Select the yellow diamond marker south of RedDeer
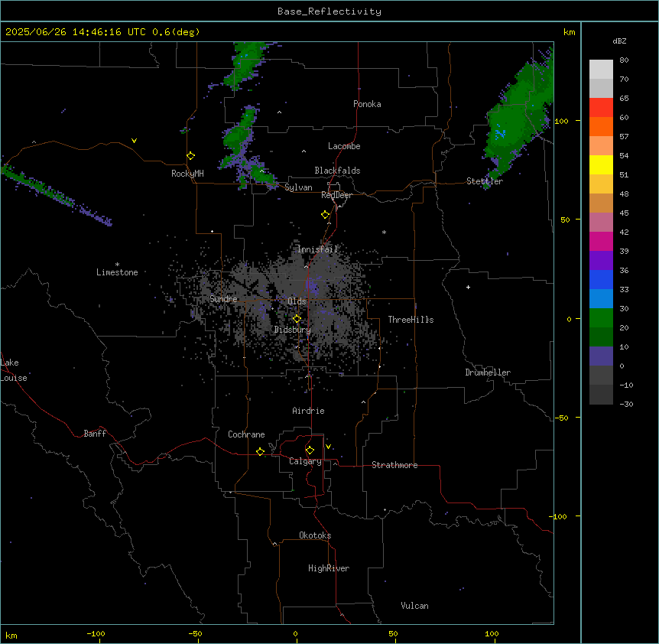Image resolution: width=659 pixels, height=644 pixels. point(325,215)
